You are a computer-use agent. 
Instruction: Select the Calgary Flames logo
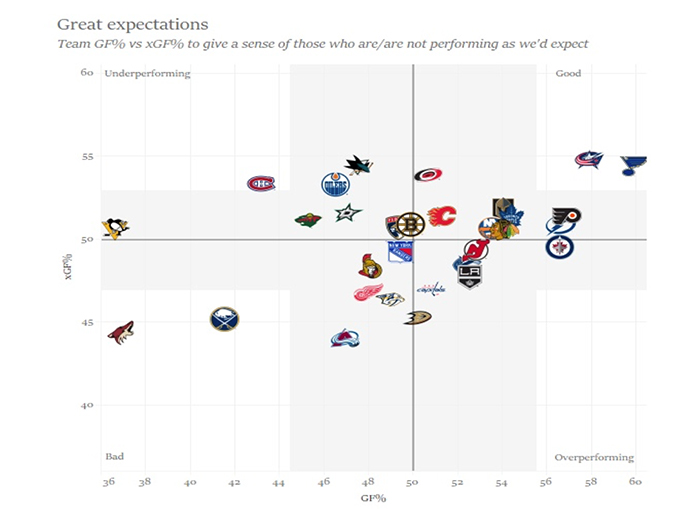point(442,217)
